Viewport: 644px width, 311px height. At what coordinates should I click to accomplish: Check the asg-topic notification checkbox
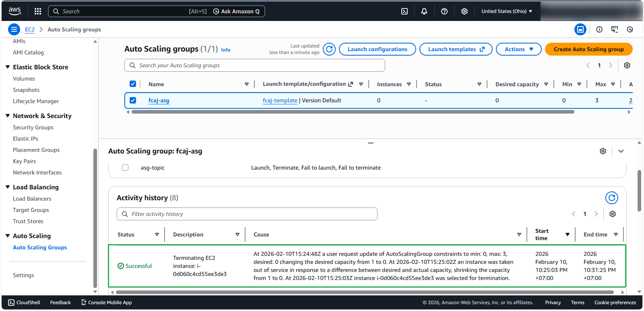tap(125, 168)
